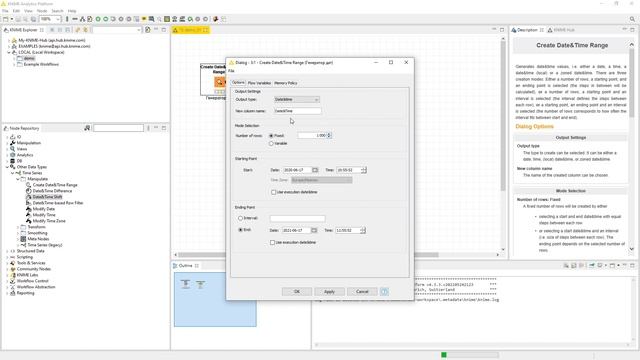
Task: Select the Create Date&Time Range node icon in repository
Action: (29, 185)
